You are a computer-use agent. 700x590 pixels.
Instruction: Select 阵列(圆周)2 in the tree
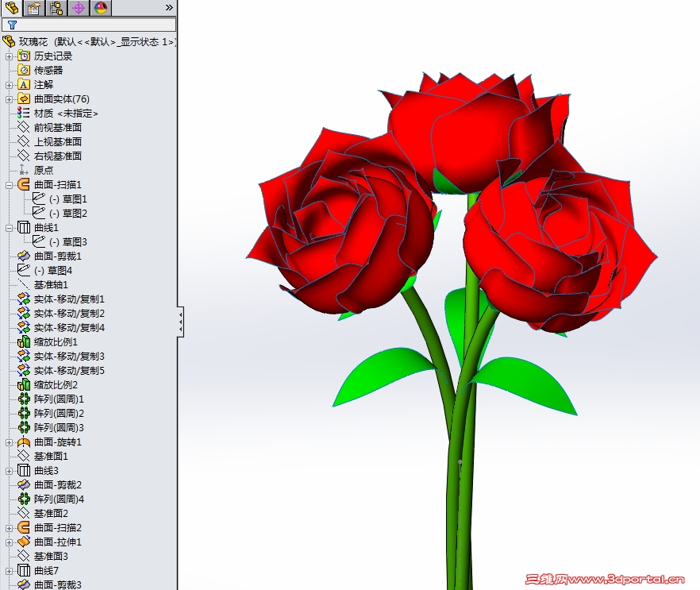(59, 414)
